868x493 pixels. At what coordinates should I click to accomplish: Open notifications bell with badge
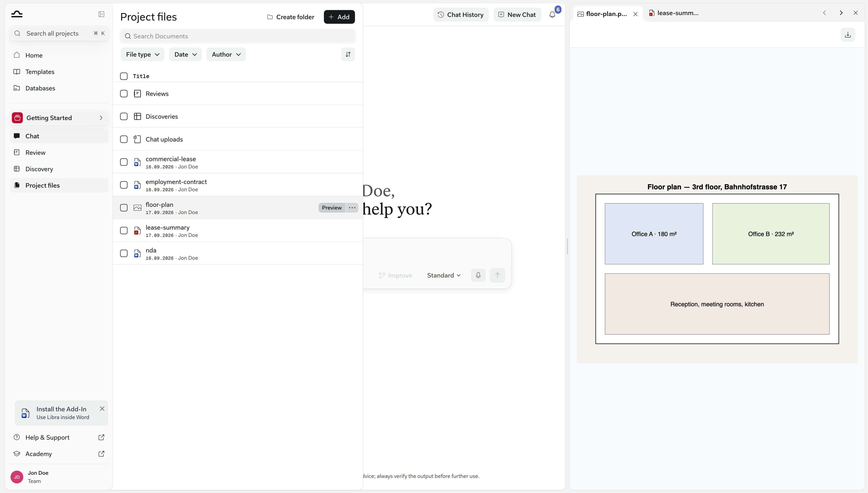tap(552, 15)
